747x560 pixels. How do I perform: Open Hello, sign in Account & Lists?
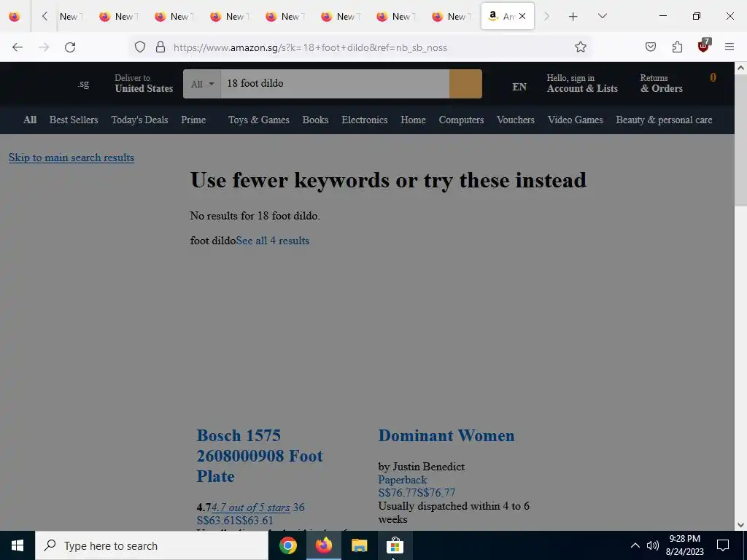click(x=582, y=83)
